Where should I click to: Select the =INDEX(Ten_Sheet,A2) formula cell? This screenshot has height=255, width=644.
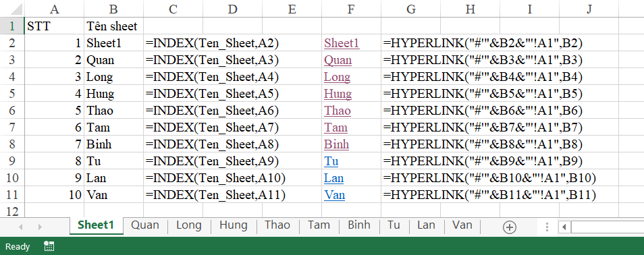coord(213,43)
